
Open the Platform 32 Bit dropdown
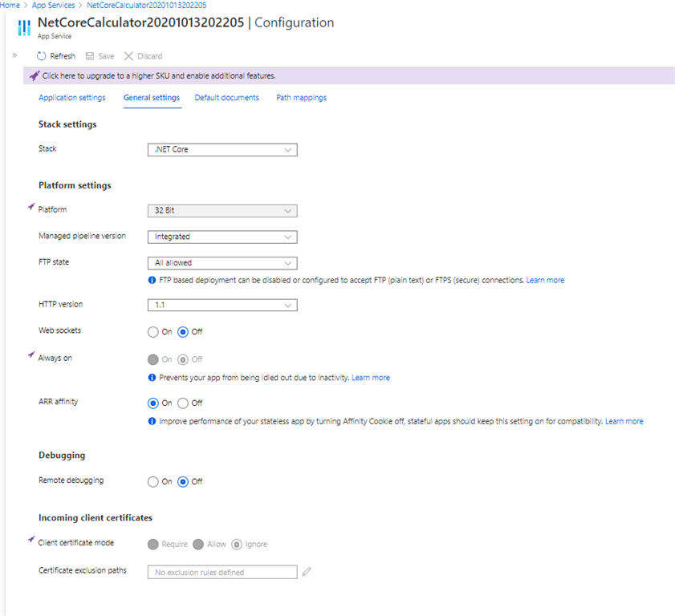tap(222, 211)
